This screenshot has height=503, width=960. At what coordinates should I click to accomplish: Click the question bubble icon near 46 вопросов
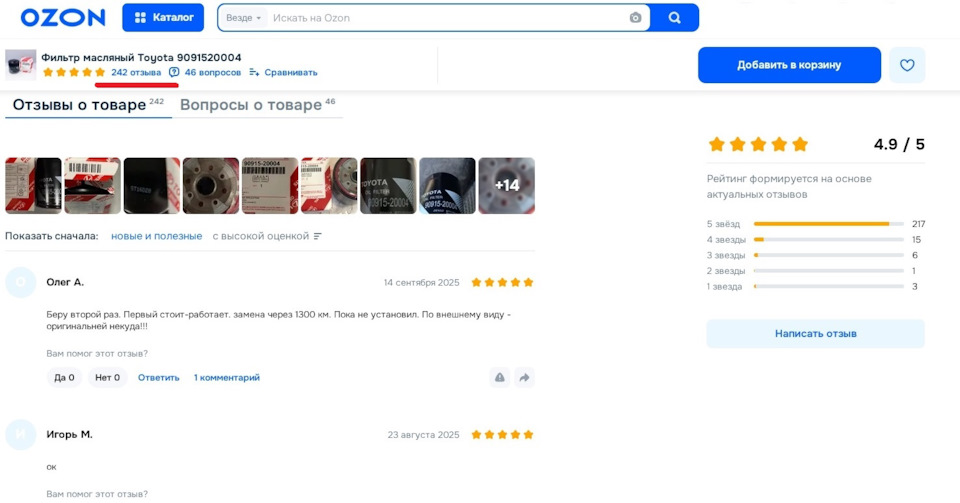pyautogui.click(x=174, y=72)
